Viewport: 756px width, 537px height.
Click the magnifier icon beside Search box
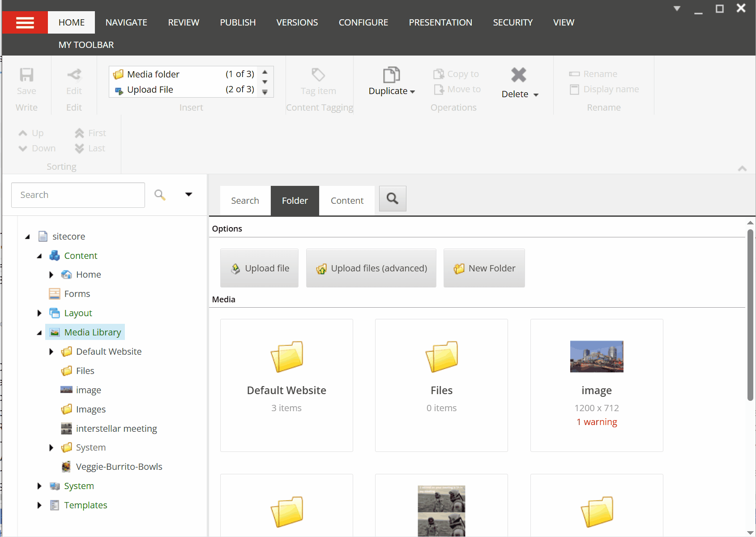tap(160, 195)
